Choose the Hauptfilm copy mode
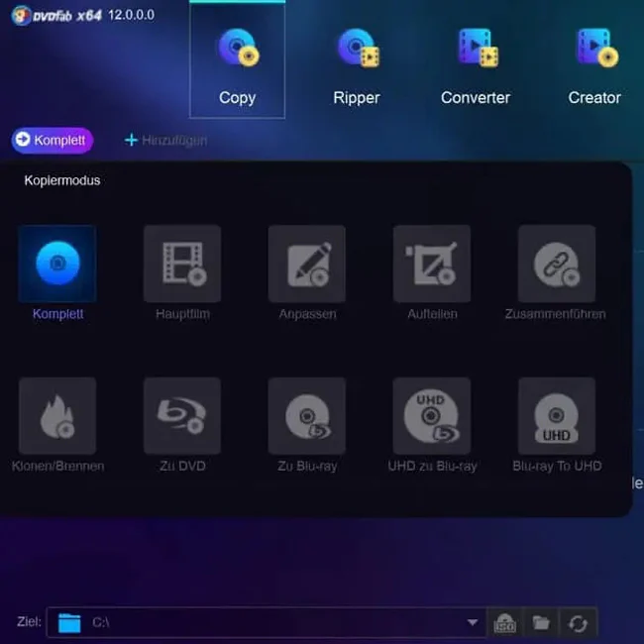Screen dimensions: 644x644 pos(182,264)
